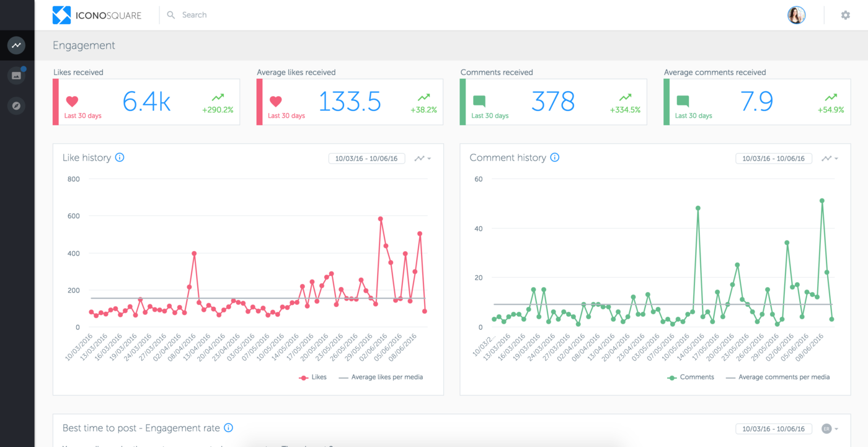Screen dimensions: 868x447
Task: Open the compass explore sidebar icon
Action: [16, 106]
